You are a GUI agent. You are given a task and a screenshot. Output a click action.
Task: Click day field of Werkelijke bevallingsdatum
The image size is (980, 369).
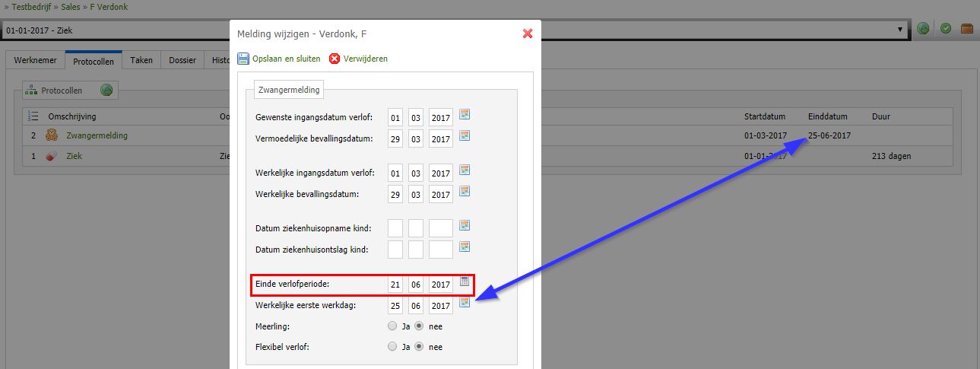395,194
